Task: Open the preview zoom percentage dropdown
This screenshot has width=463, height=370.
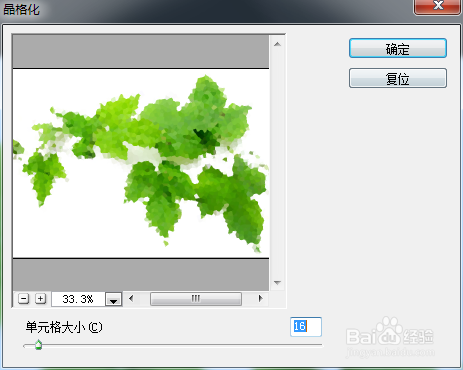Action: point(114,299)
